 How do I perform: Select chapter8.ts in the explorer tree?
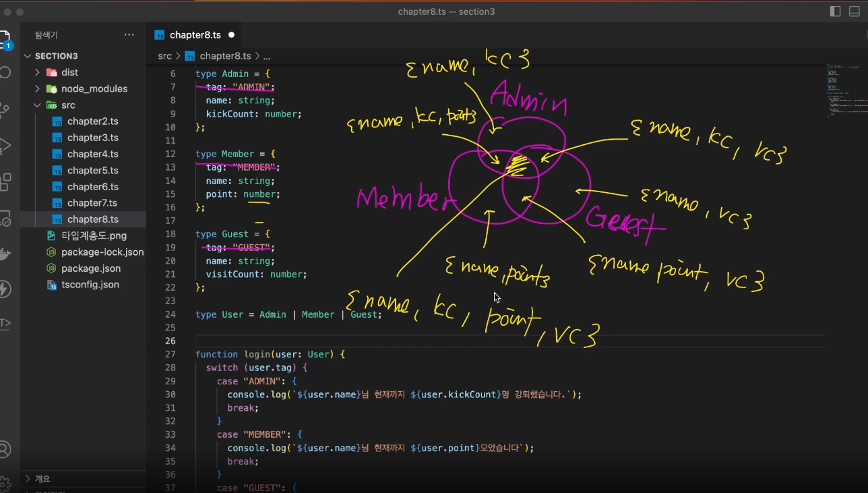coord(92,219)
